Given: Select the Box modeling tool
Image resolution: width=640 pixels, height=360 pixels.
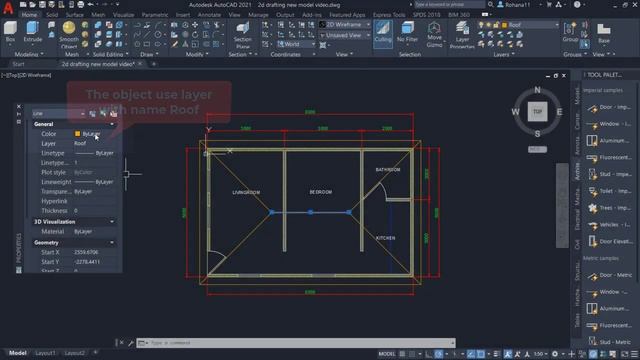Looking at the screenshot, I should (10, 32).
